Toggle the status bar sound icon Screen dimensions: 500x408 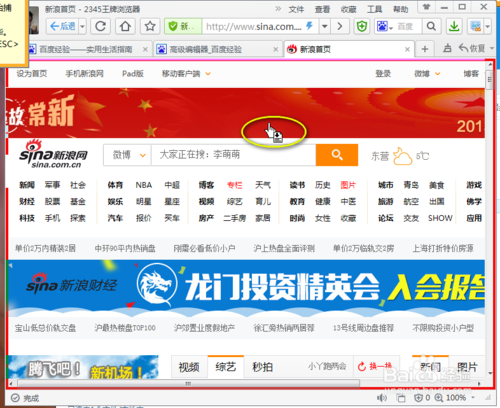(x=382, y=398)
